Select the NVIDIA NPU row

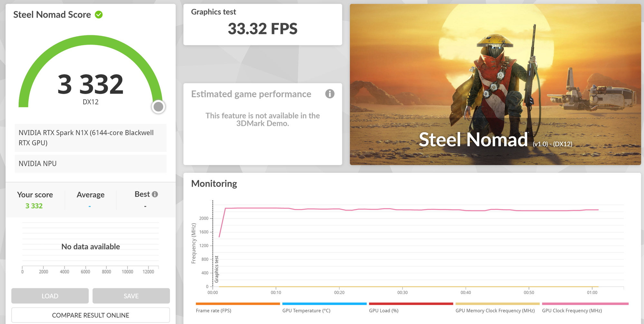[x=90, y=164]
